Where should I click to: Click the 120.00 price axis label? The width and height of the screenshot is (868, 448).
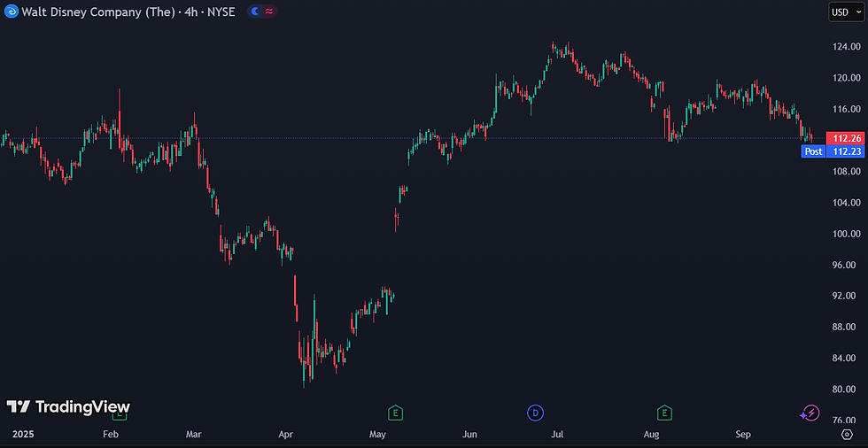click(847, 78)
